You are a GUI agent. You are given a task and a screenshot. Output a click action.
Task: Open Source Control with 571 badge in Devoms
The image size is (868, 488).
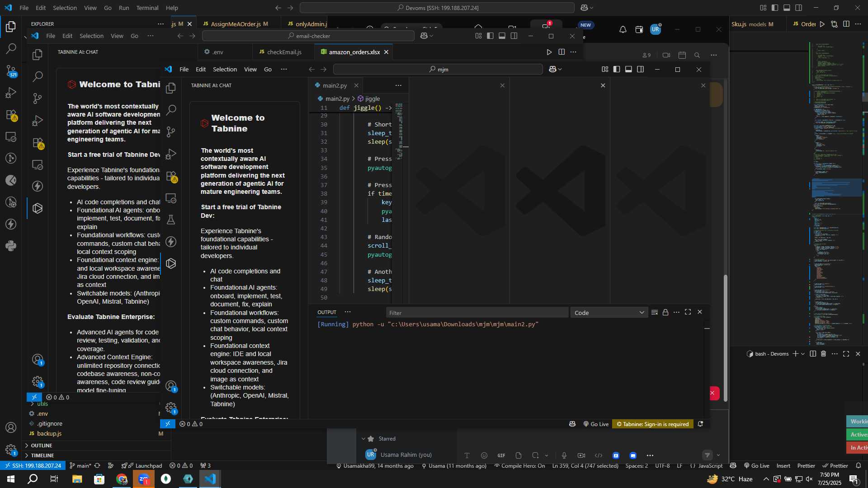pos(11,70)
